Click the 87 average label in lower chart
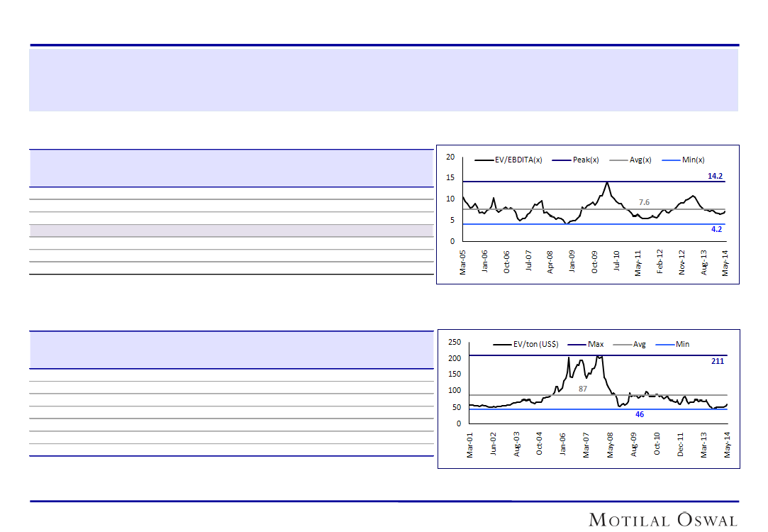 (x=583, y=388)
